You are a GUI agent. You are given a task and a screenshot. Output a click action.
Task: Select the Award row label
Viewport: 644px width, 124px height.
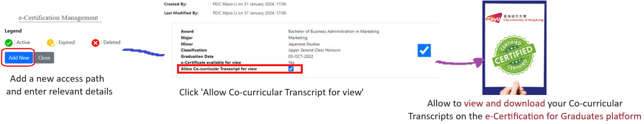tap(187, 31)
